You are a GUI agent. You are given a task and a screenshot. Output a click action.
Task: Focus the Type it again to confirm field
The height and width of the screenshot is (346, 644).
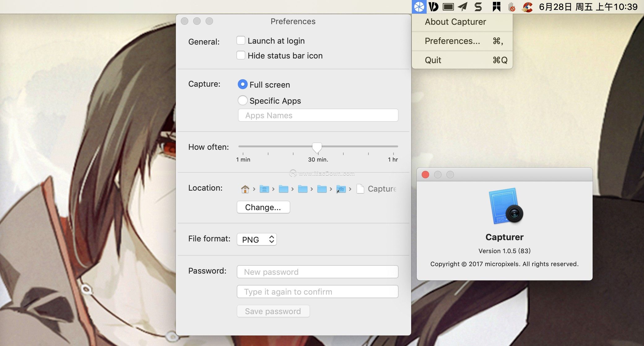pos(317,292)
